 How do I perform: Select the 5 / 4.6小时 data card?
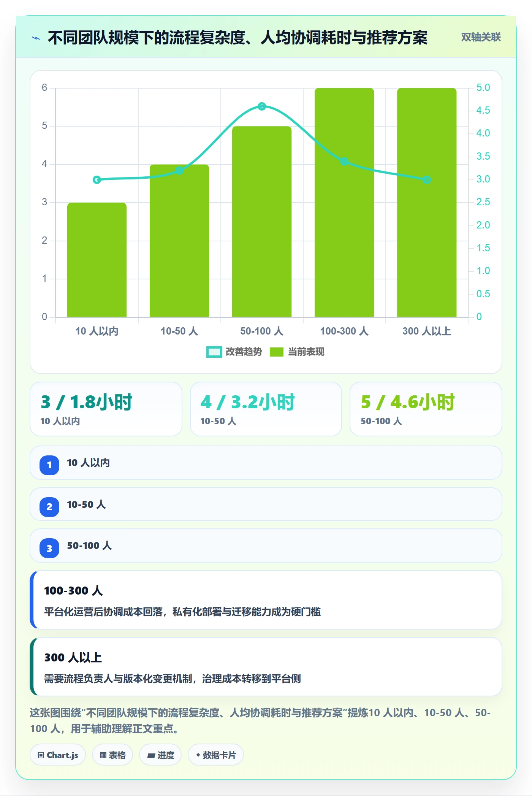click(426, 409)
